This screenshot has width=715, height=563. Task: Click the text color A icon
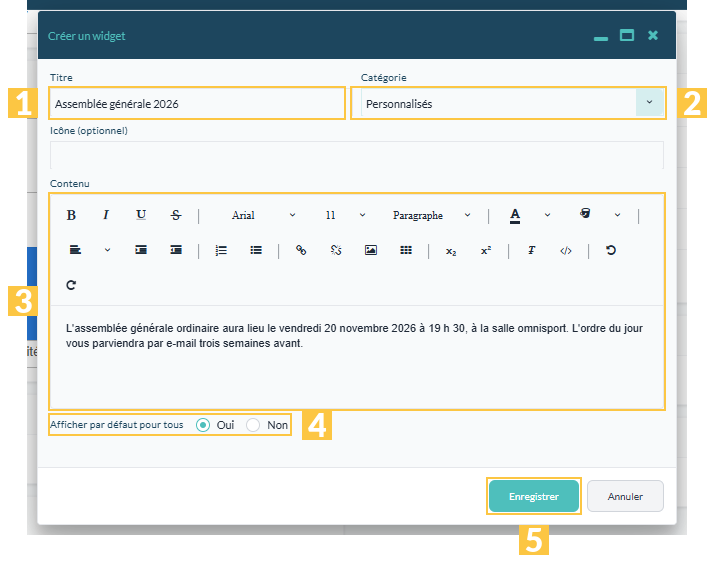coord(515,215)
